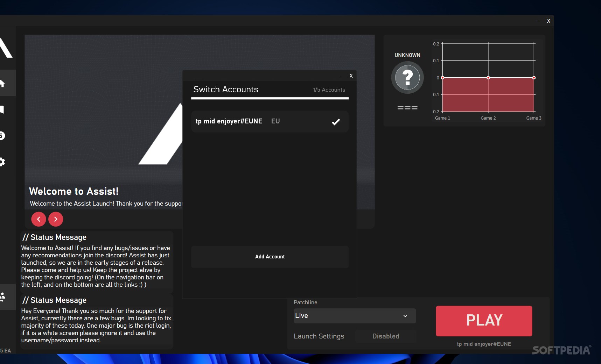Click tp mid enjoyer#EUNE label under Play
This screenshot has width=601, height=364.
pyautogui.click(x=484, y=344)
